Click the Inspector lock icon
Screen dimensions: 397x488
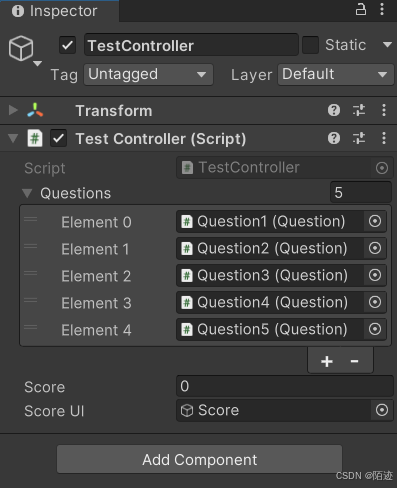tap(361, 9)
